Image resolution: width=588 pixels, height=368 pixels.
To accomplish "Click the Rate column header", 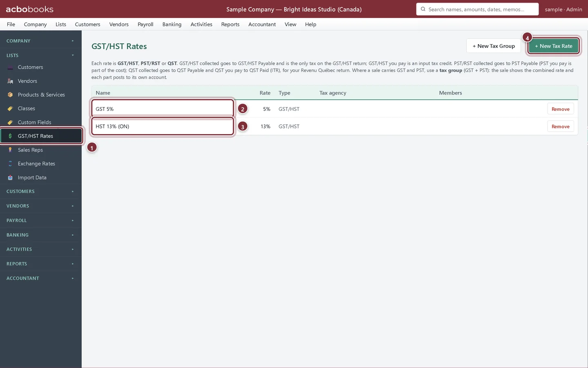I will 265,93.
